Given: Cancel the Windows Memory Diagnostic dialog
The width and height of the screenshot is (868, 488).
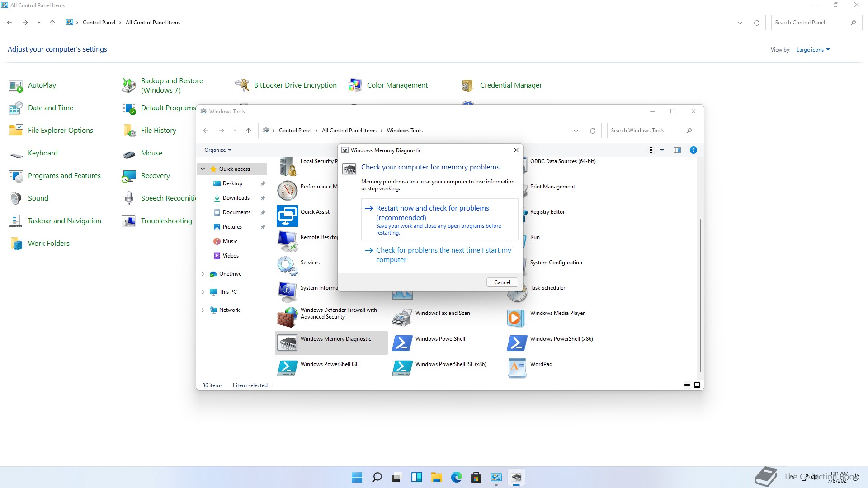Looking at the screenshot, I should 502,282.
